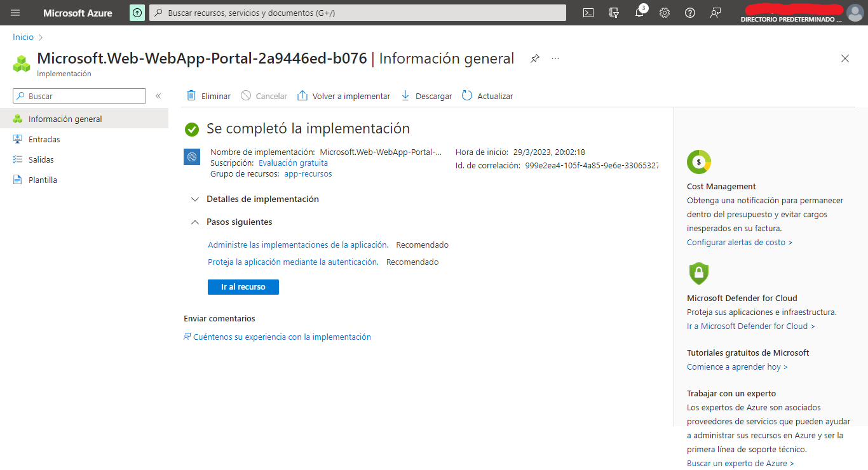868x470 pixels.
Task: Expand Detalles de implementación
Action: [255, 199]
